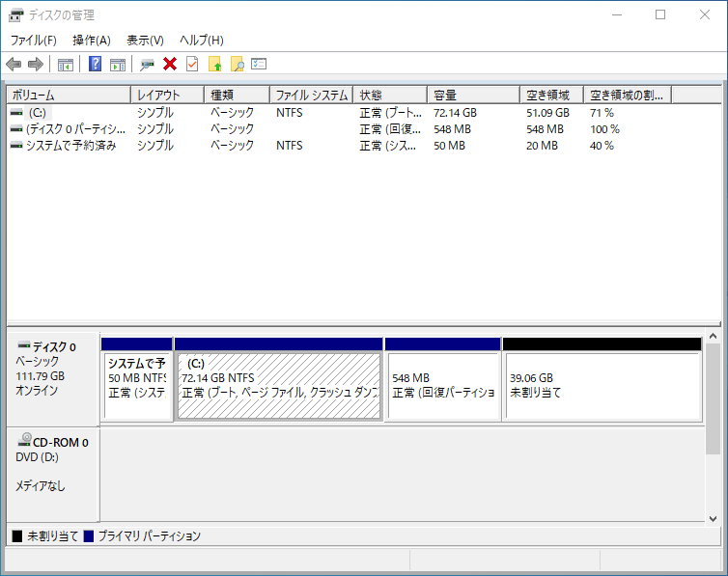Sort by ボリューム column header
The height and width of the screenshot is (576, 728).
69,96
